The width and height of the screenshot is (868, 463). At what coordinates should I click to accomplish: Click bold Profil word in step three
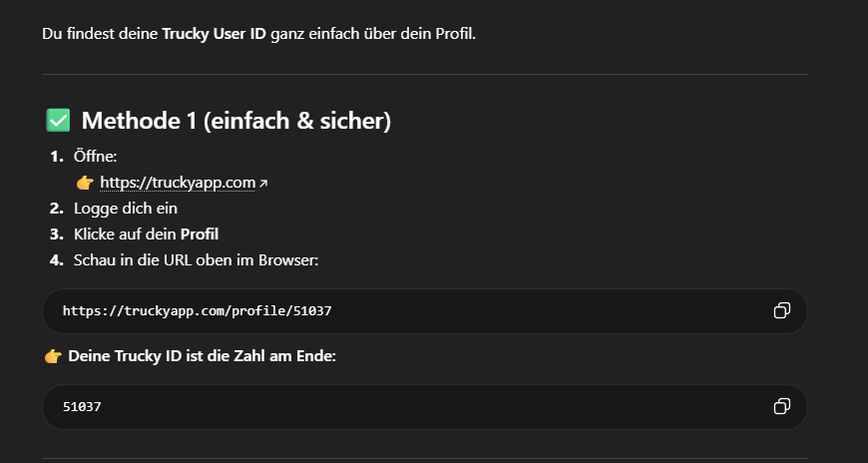pyautogui.click(x=199, y=234)
